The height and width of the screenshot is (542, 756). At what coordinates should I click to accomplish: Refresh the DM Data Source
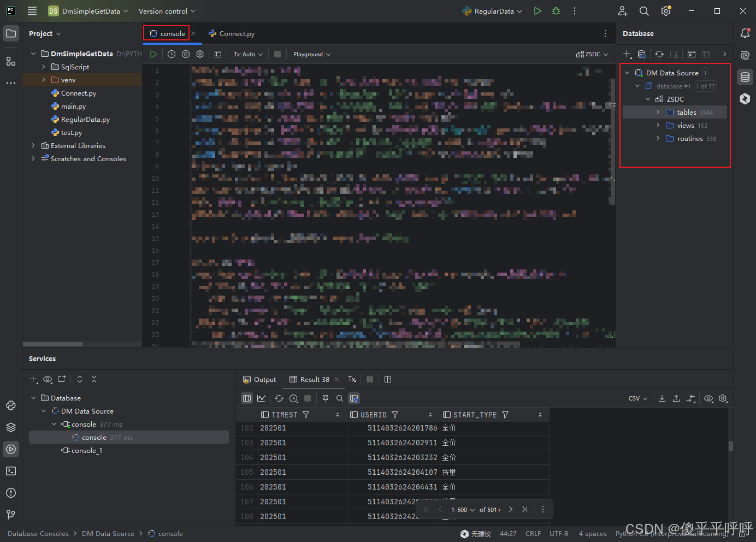pos(659,54)
